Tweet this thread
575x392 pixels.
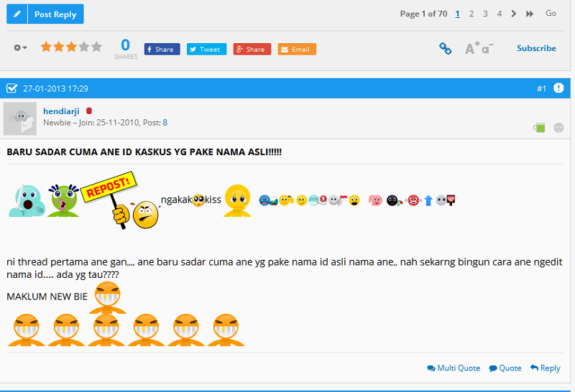pos(206,49)
